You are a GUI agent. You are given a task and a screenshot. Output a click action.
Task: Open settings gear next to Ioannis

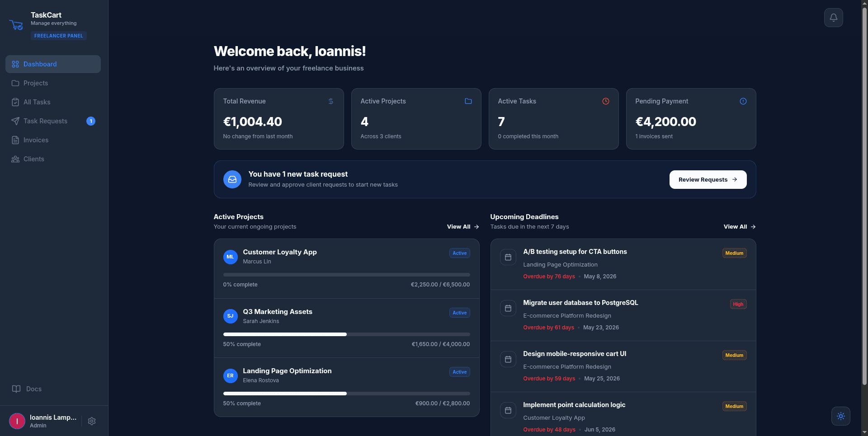[x=92, y=421]
